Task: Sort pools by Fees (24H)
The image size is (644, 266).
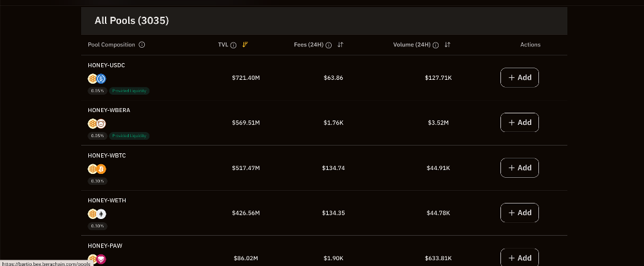Action: point(340,44)
